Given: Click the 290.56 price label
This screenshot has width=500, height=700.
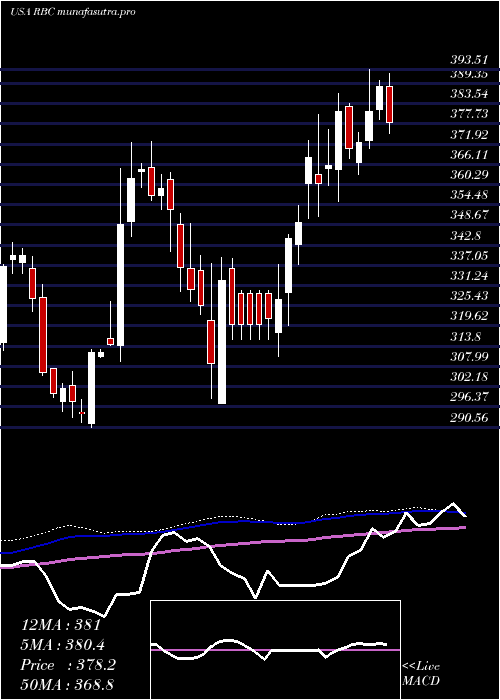Looking at the screenshot, I should [x=469, y=417].
